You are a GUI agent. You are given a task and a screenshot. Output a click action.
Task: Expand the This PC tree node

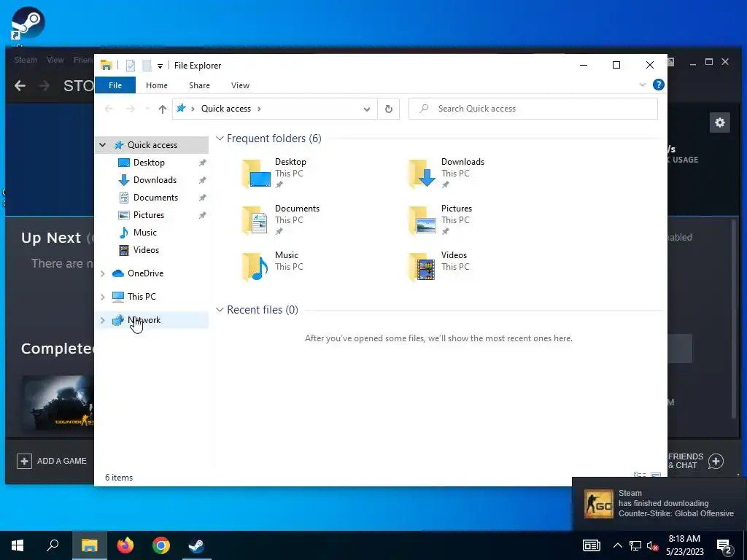point(102,297)
